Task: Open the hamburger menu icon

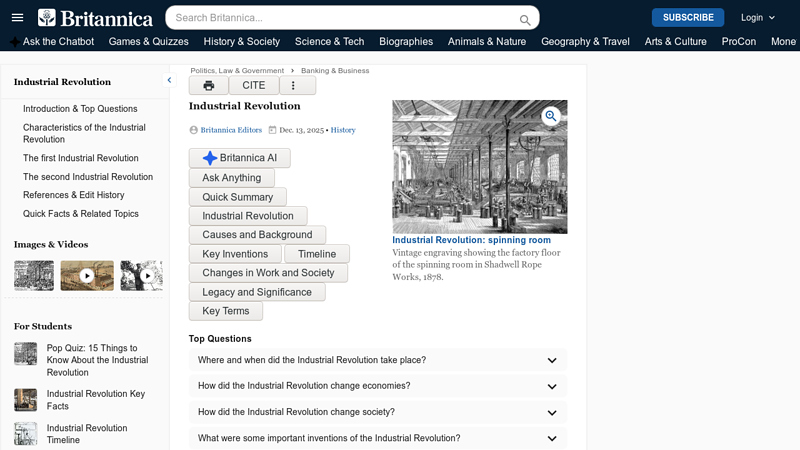Action: tap(17, 18)
